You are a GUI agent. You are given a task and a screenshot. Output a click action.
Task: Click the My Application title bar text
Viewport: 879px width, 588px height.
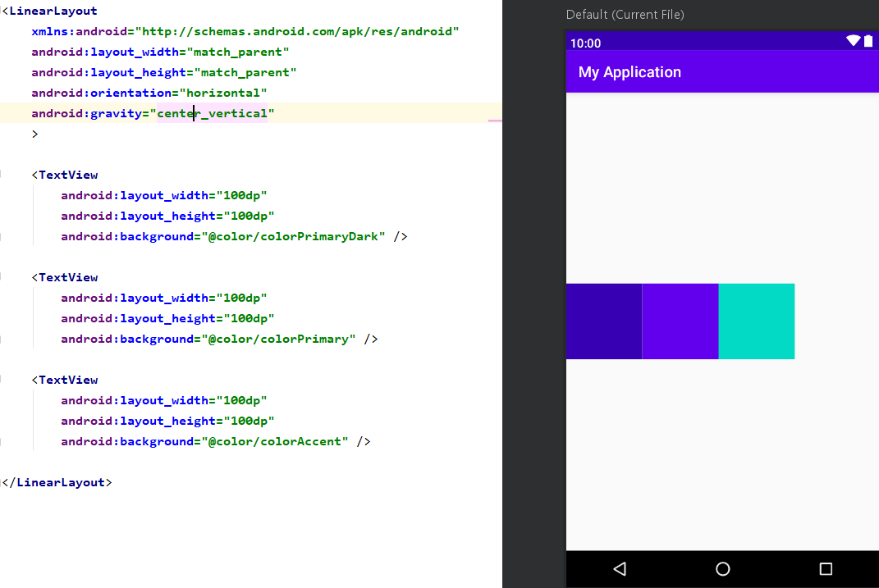(629, 72)
